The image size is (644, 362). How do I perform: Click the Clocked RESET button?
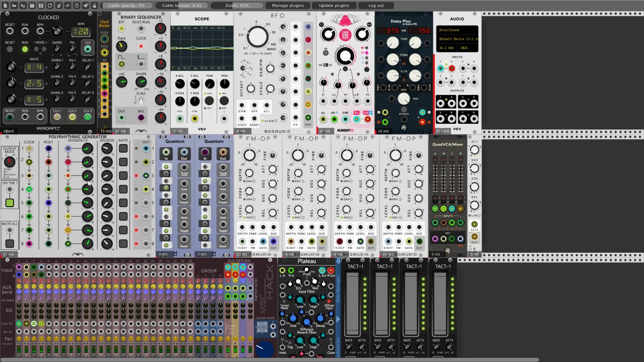[10, 49]
